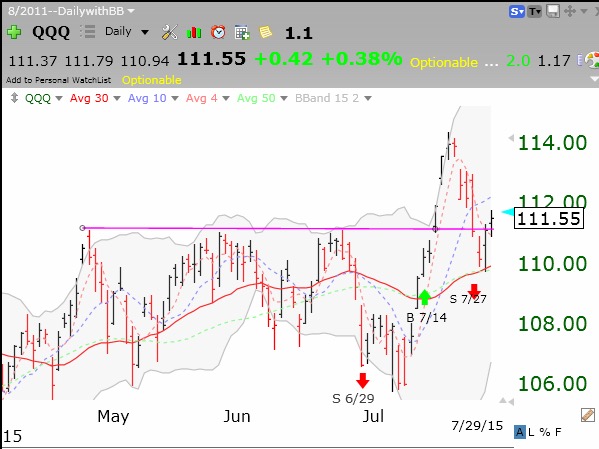Toggle percent scale % button
The height and width of the screenshot is (449, 599).
(545, 432)
